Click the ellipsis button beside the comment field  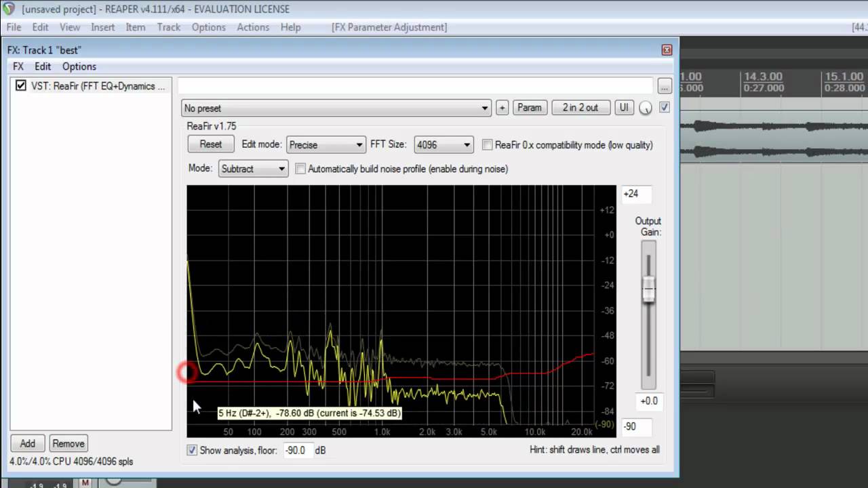click(664, 86)
